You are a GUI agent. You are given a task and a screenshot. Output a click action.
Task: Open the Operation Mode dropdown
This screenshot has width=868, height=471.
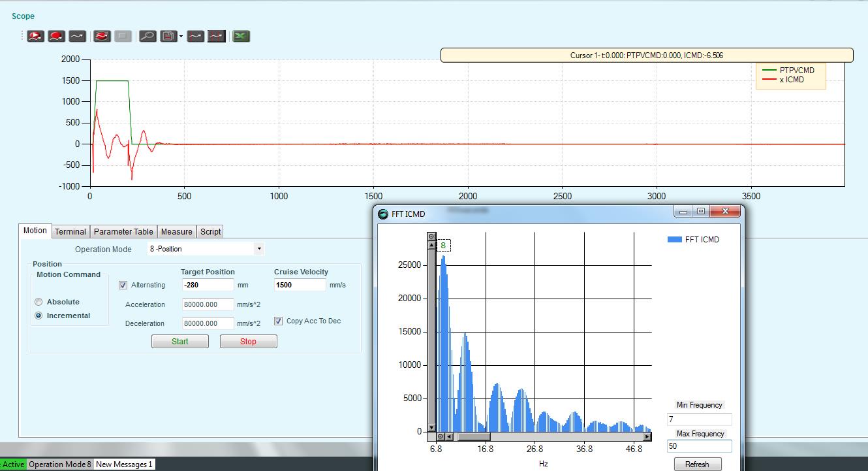pos(259,249)
